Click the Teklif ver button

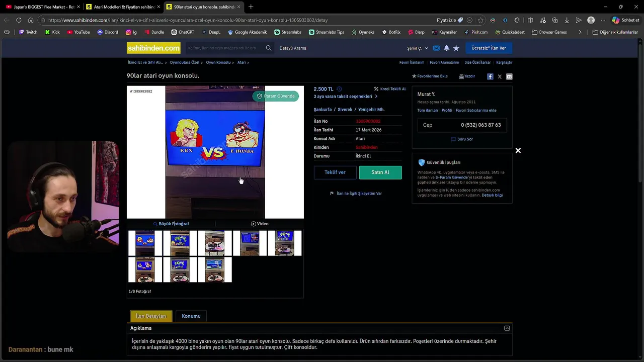coord(335,172)
